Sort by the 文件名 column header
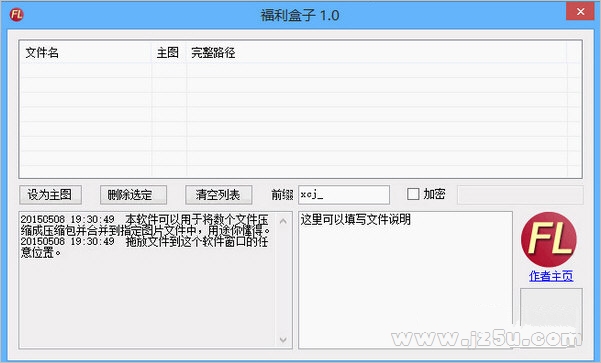The height and width of the screenshot is (363, 601). (85, 53)
